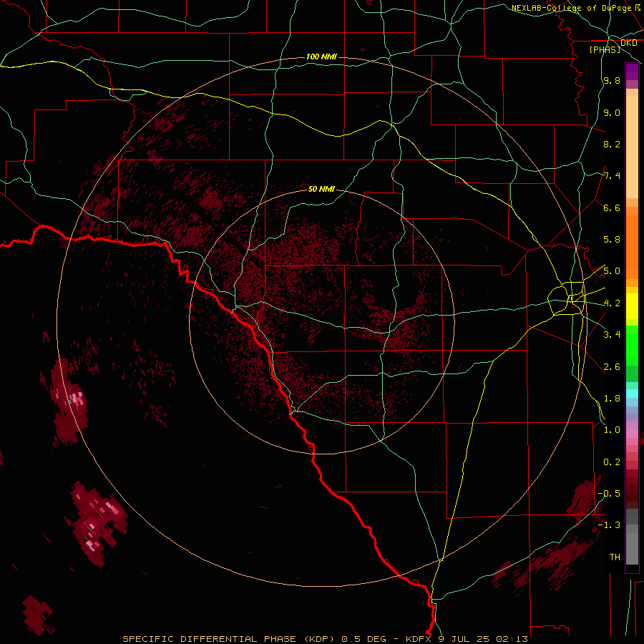Select the 1.0 scale label
The image size is (644, 644).
612,430
